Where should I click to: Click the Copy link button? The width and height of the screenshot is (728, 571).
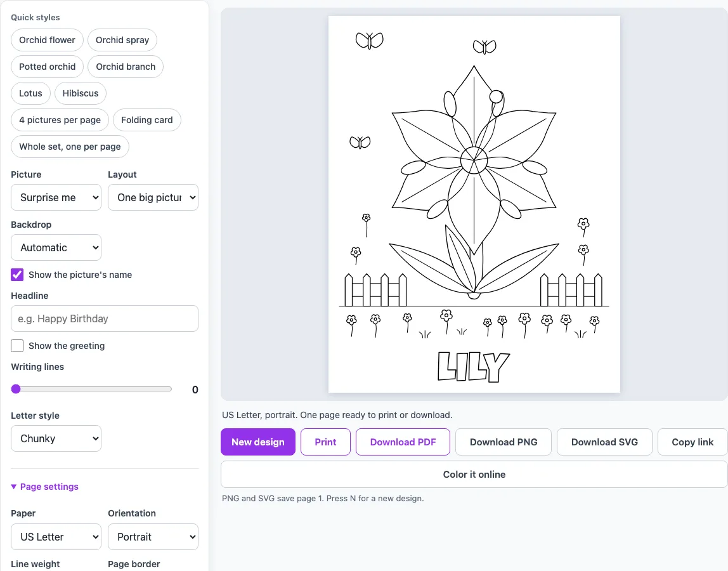(x=692, y=442)
